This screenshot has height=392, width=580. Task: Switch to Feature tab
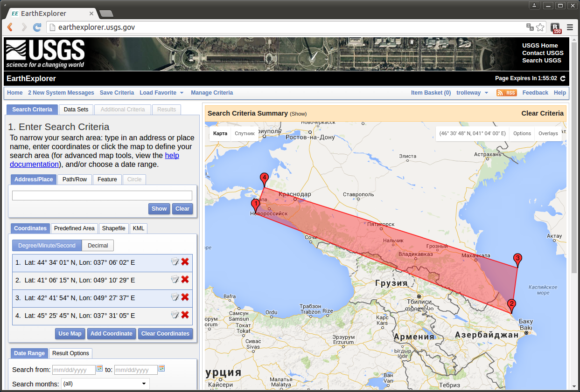click(x=107, y=179)
